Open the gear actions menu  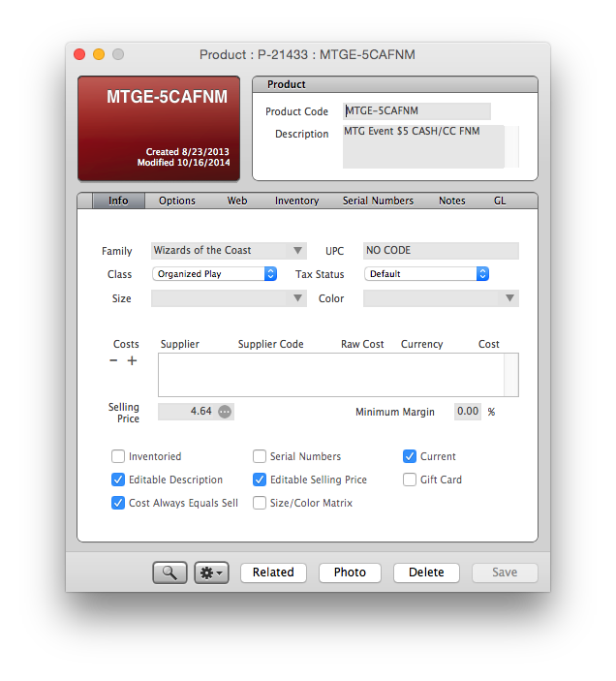211,573
